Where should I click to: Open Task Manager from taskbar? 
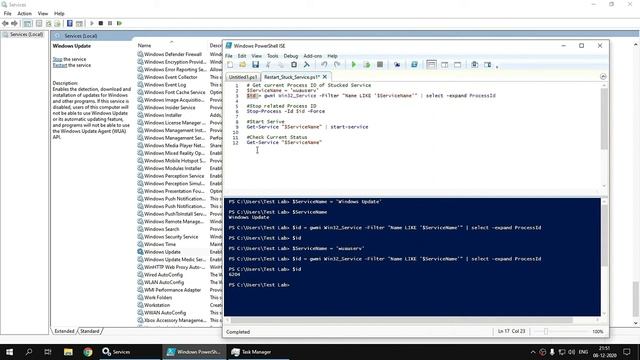[x=251, y=352]
